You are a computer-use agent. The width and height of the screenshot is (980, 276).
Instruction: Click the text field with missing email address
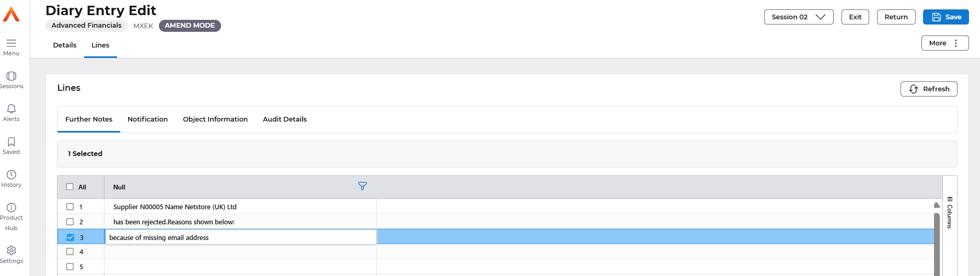pyautogui.click(x=241, y=237)
